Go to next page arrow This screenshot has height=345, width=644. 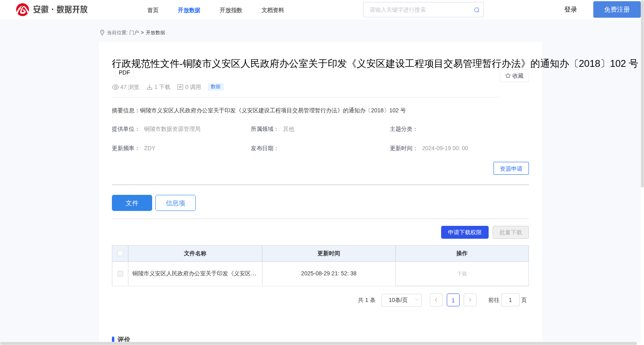click(470, 300)
